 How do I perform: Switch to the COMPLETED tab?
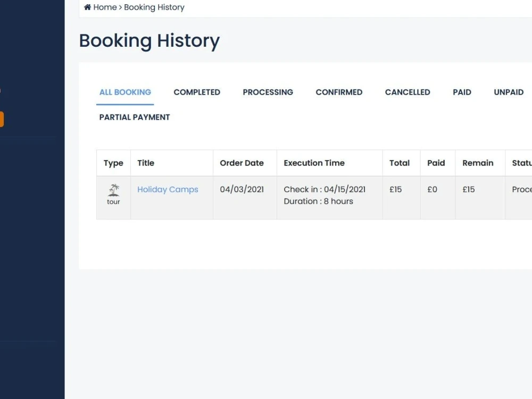[x=197, y=92]
